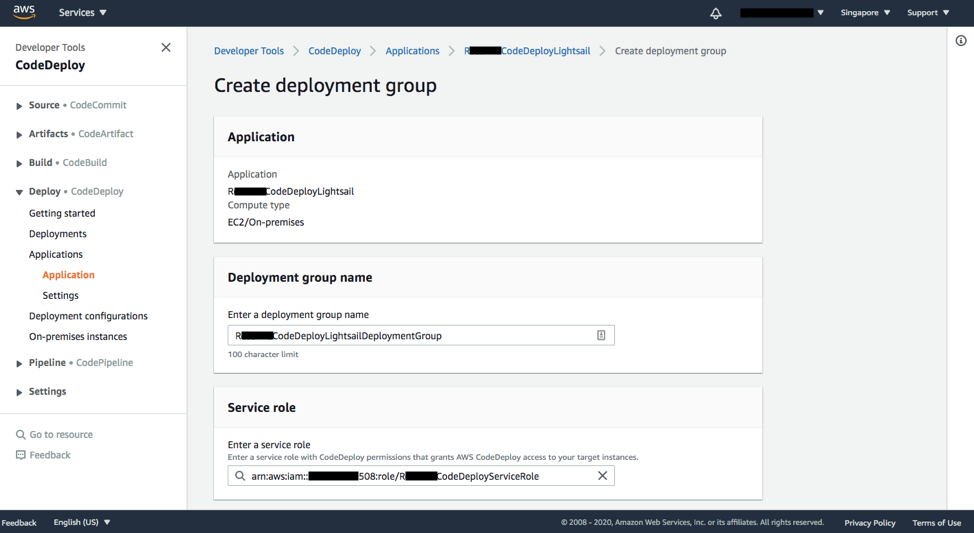Screen dimensions: 974x533
Task: Open Applications in sidebar
Action: [x=55, y=254]
